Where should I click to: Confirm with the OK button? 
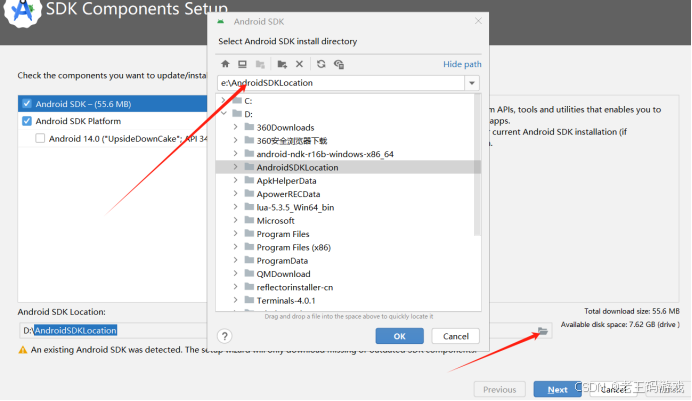point(399,336)
